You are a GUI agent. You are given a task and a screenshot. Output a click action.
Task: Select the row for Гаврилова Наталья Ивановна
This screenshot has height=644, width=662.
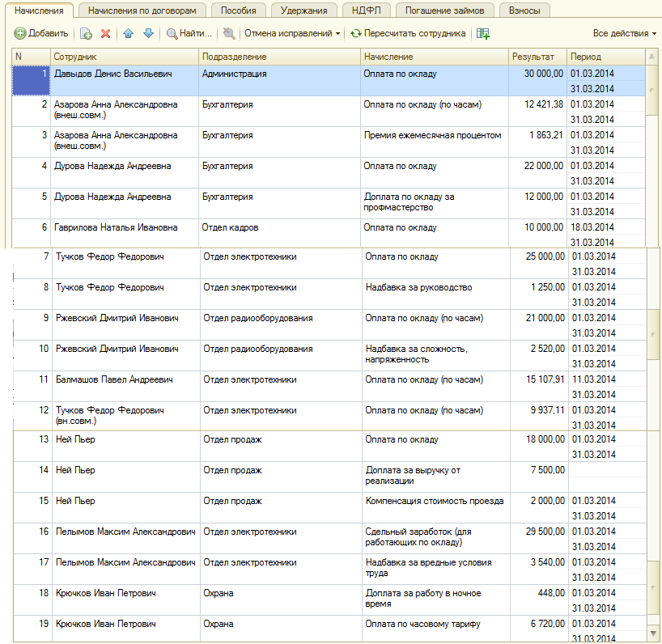(116, 228)
